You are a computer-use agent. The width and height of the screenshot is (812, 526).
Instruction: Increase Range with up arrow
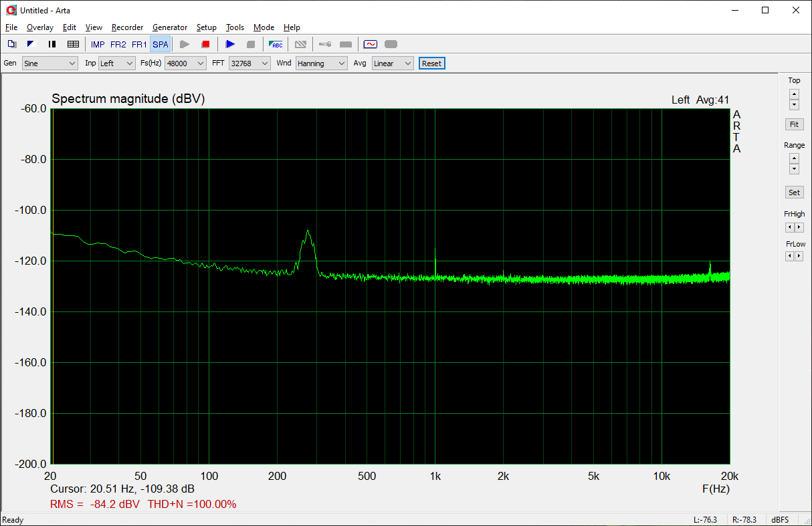tap(794, 158)
